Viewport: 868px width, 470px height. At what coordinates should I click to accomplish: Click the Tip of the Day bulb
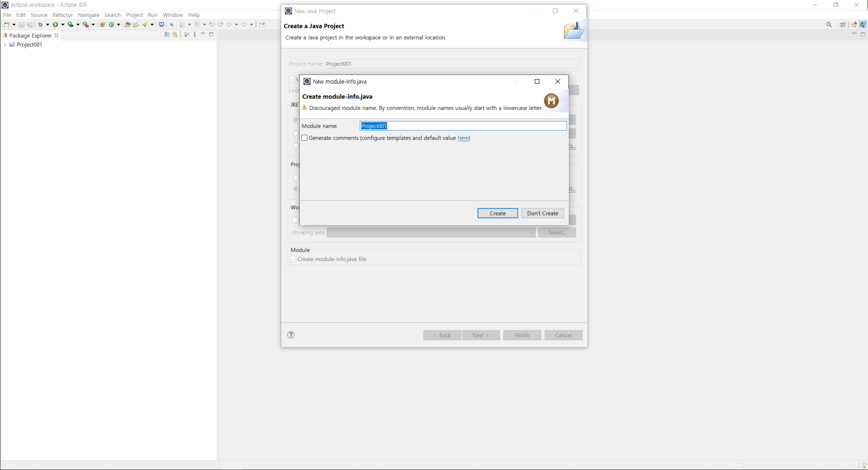click(864, 465)
